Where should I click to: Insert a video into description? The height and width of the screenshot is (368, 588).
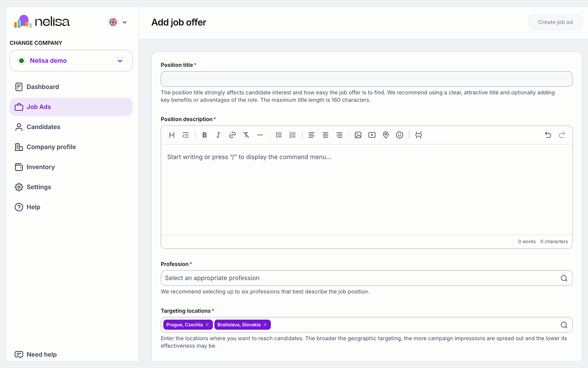point(372,135)
